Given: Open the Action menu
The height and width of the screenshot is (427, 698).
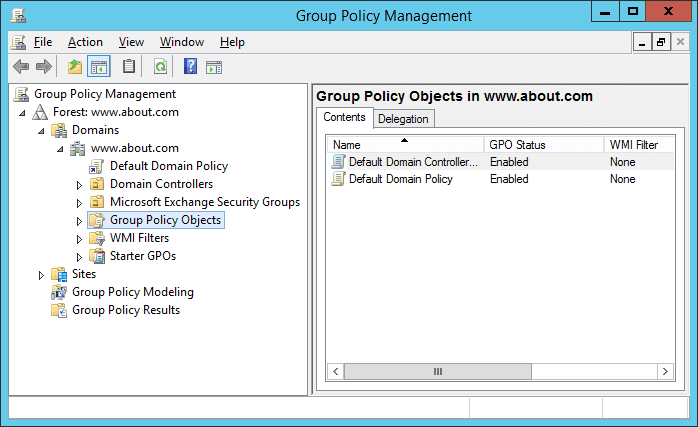Looking at the screenshot, I should [x=85, y=42].
